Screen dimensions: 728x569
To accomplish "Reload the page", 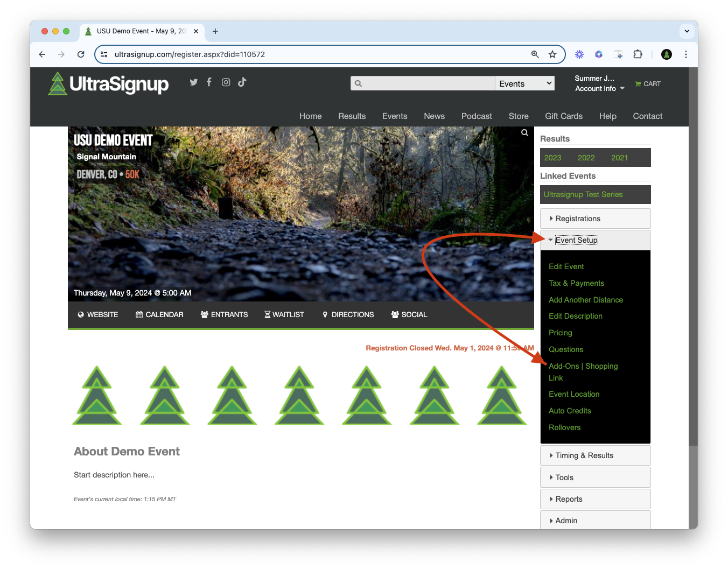I will 81,54.
